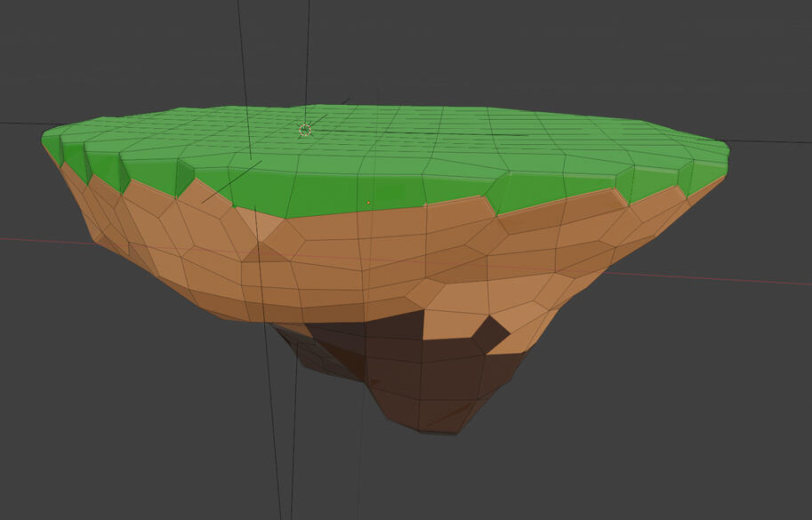Click the horizontal dark line at left edge
The height and width of the screenshot is (520, 812).
pyautogui.click(x=18, y=124)
